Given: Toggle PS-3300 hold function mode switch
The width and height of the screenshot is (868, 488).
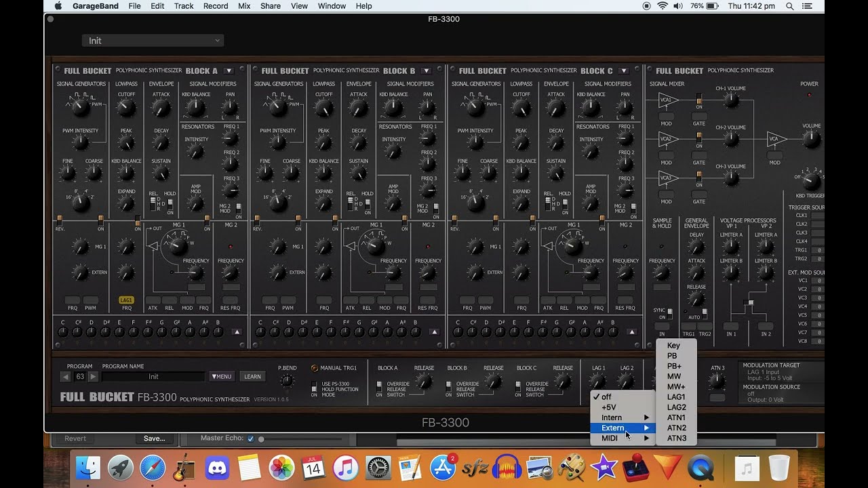Looking at the screenshot, I should coord(314,386).
